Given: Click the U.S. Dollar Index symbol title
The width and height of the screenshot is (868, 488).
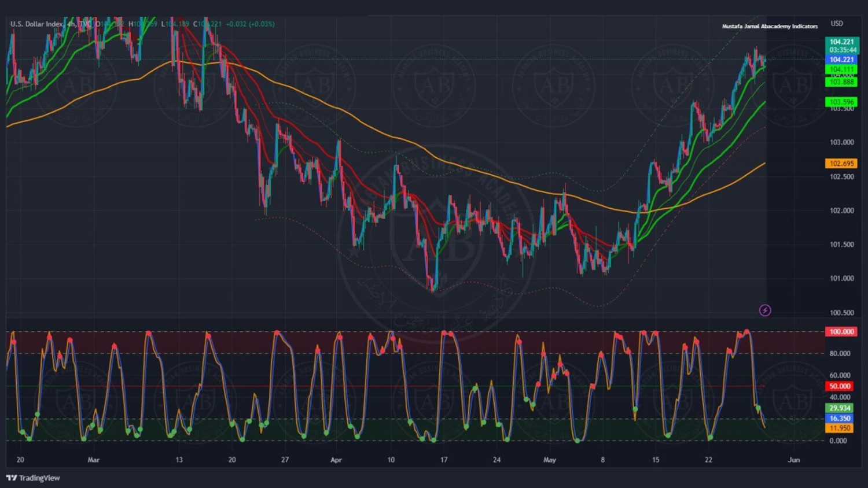Looking at the screenshot, I should pyautogui.click(x=36, y=24).
